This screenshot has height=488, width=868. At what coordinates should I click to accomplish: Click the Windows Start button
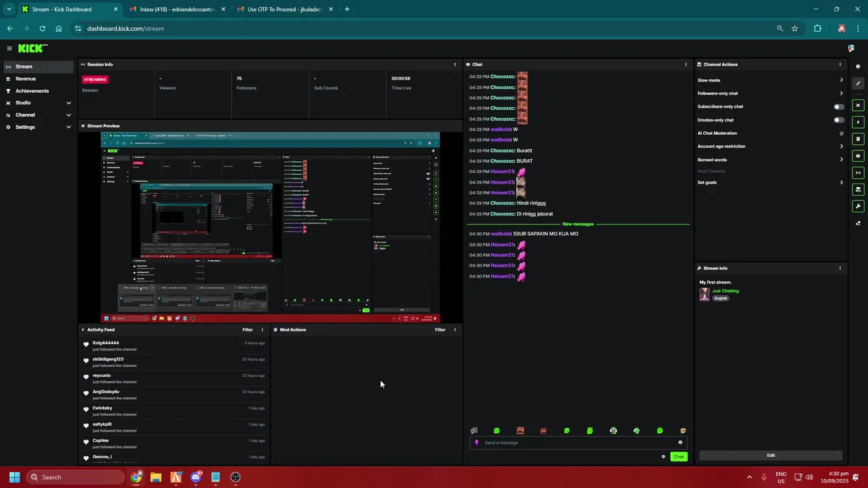pos(14,477)
